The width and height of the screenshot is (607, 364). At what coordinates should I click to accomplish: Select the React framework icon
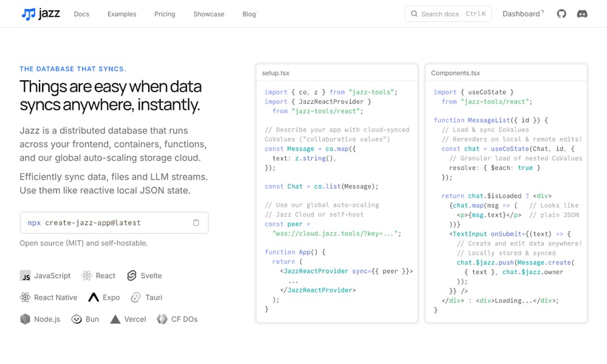click(85, 275)
